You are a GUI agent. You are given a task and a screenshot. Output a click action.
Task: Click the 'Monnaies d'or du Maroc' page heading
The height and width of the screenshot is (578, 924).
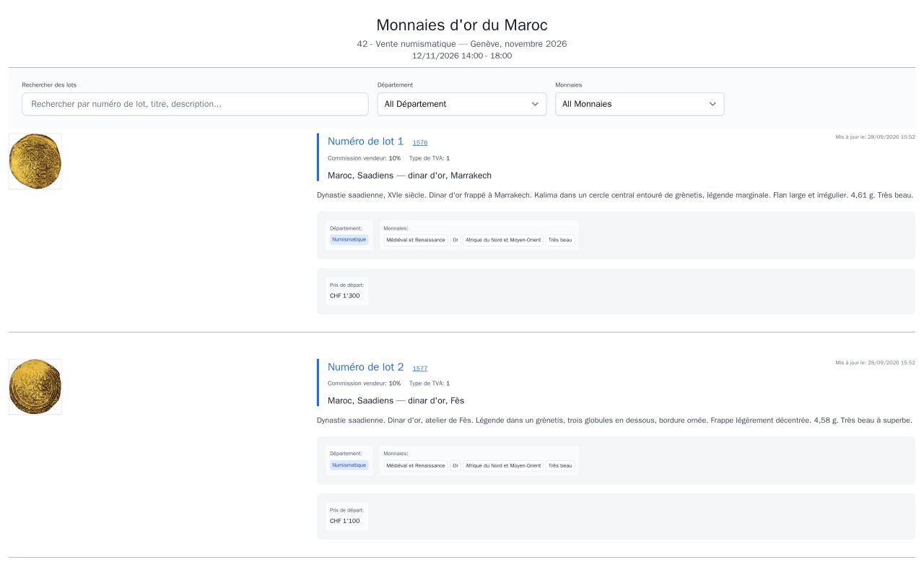[462, 25]
